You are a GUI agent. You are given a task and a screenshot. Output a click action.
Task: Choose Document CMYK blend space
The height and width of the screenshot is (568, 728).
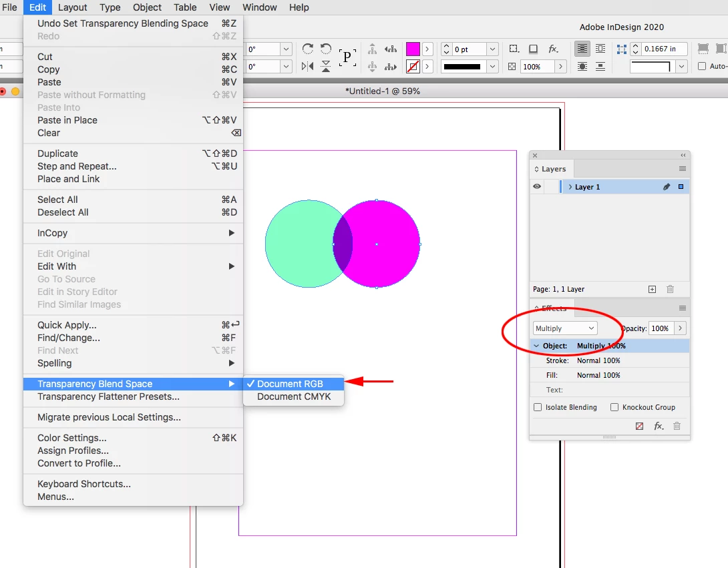tap(293, 396)
